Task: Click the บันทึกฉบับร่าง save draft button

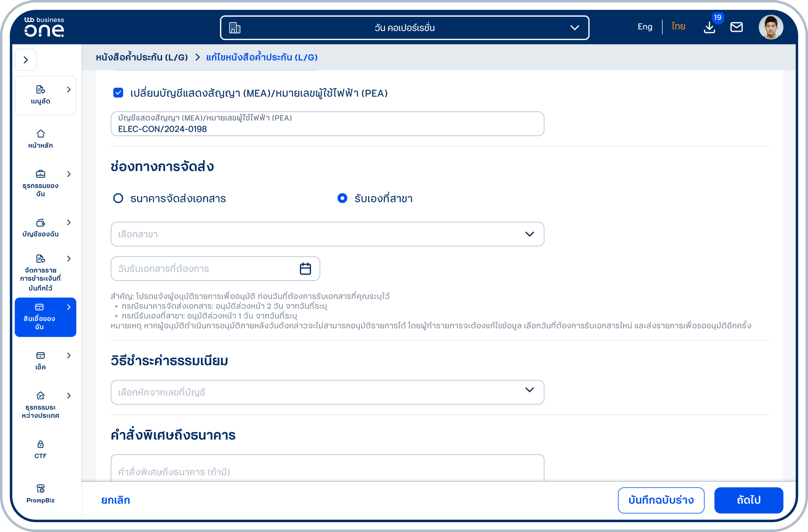Action: pos(661,500)
